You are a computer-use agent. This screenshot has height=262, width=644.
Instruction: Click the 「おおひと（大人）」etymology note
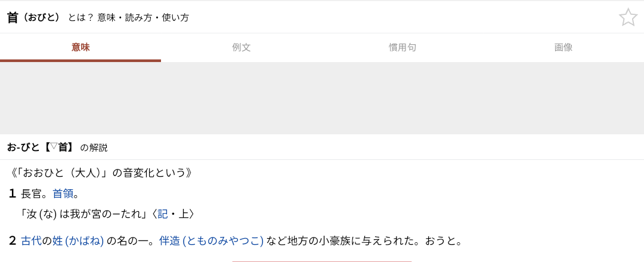(101, 173)
